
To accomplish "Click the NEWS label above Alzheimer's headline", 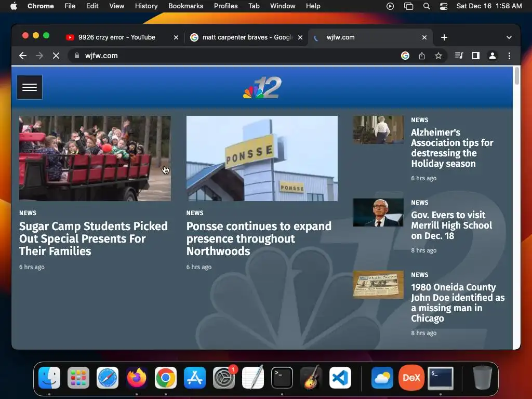I will click(x=420, y=120).
